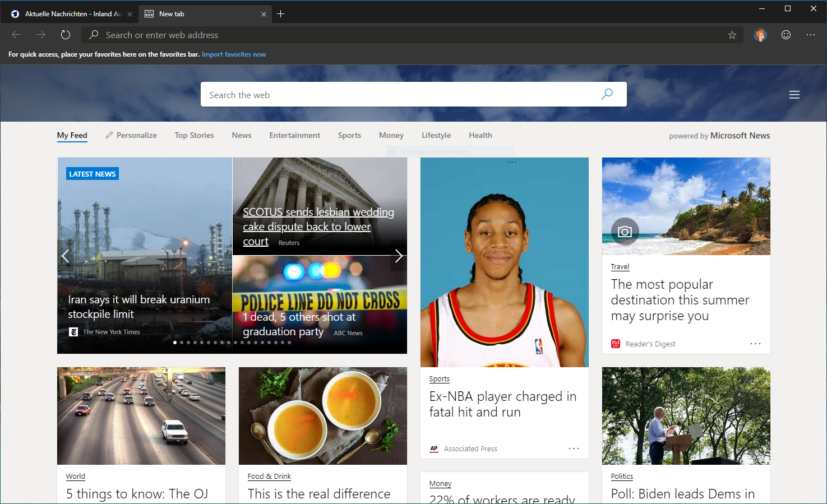Click the magnifier search icon in web search box
The height and width of the screenshot is (504, 827).
[x=607, y=94]
